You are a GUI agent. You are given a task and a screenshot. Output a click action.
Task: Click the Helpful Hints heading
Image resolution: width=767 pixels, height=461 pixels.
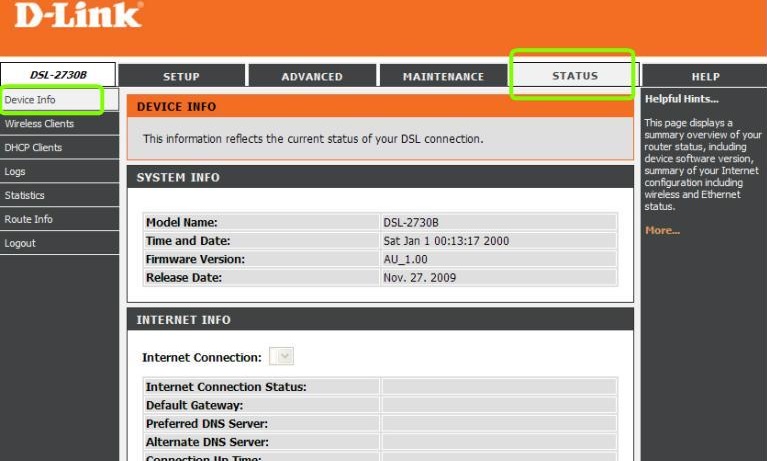point(681,99)
